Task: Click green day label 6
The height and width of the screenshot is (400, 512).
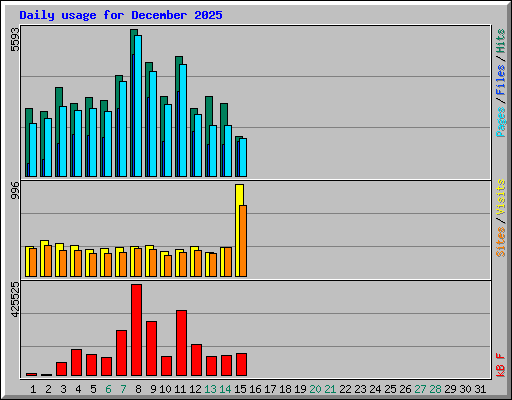Action: click(108, 389)
